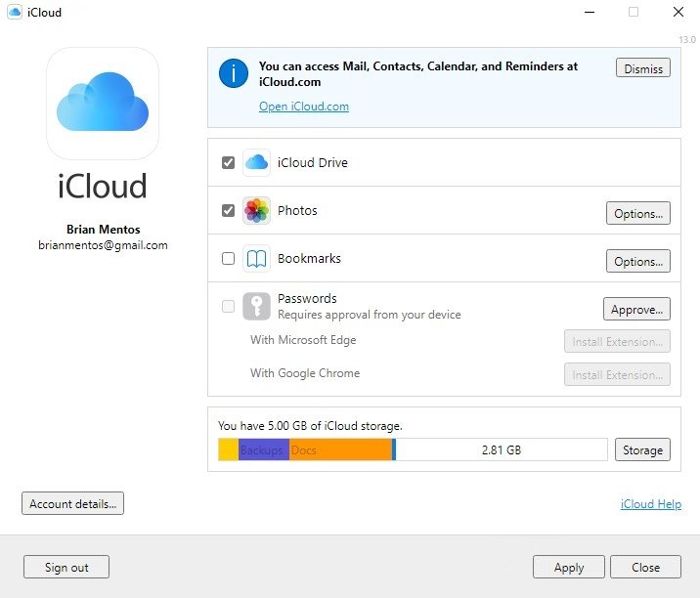Click the Photos flower icon
Image resolution: width=700 pixels, height=598 pixels.
pos(256,210)
